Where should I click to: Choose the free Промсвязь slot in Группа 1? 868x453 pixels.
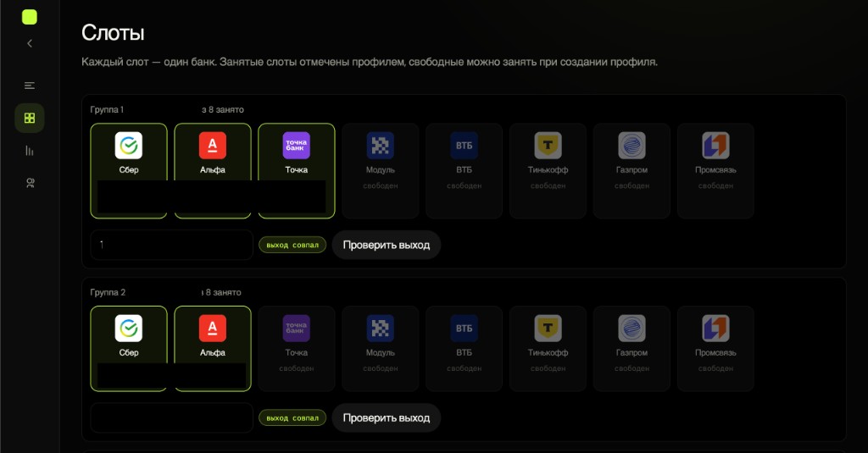click(715, 171)
